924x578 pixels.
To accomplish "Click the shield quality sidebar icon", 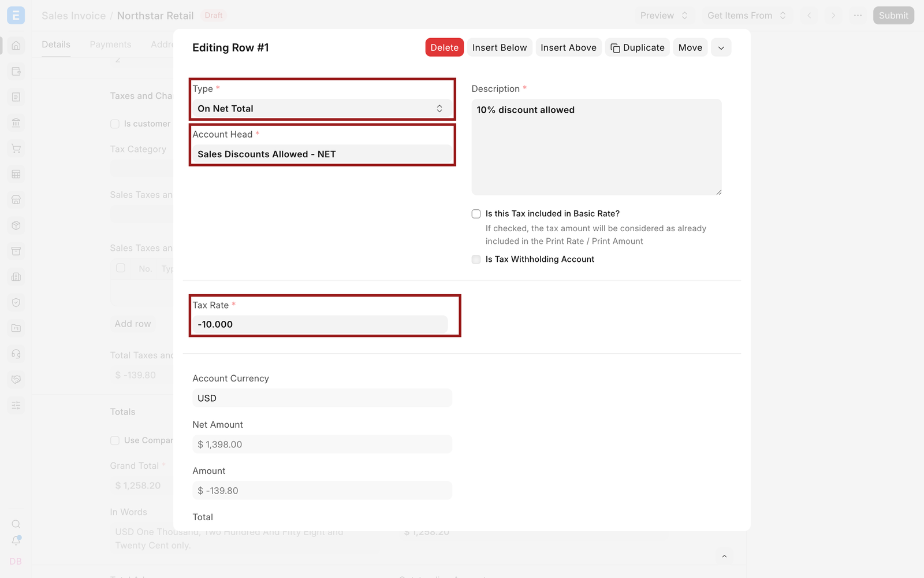I will [16, 302].
